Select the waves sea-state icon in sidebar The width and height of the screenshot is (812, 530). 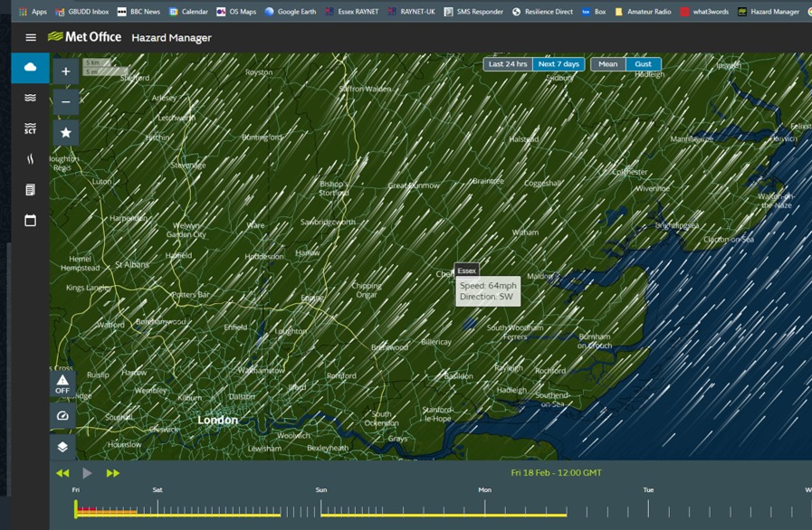(x=29, y=99)
